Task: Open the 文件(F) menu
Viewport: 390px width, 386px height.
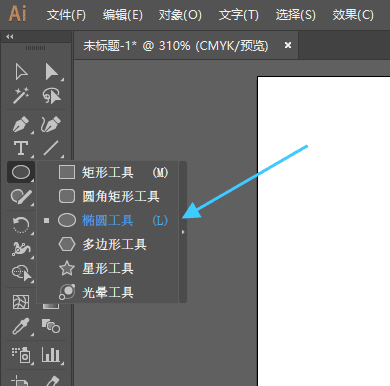Action: click(66, 15)
